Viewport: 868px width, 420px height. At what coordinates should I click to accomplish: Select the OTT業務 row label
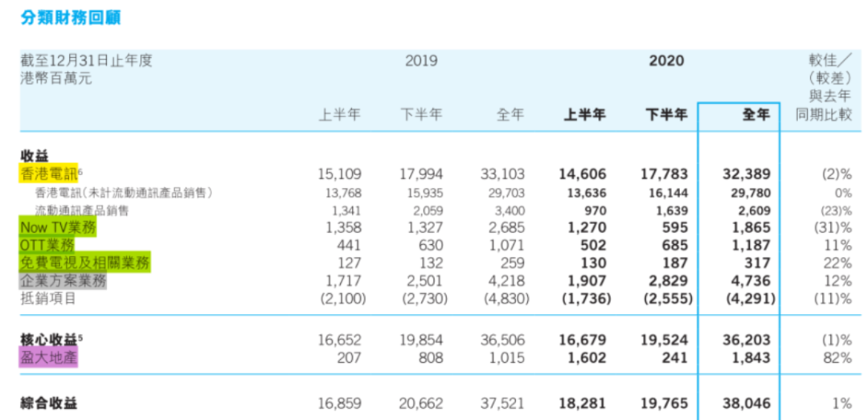(x=47, y=245)
